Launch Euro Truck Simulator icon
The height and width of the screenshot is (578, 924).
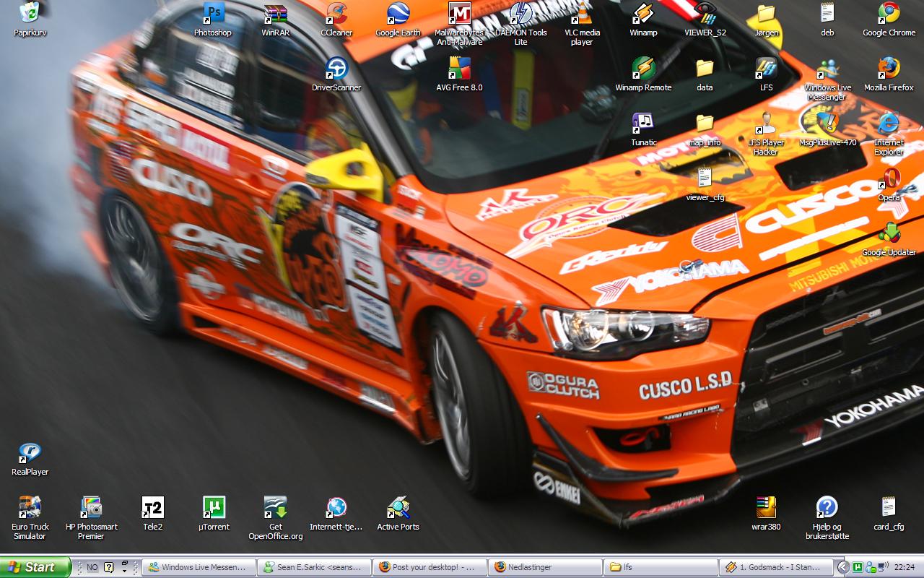(30, 518)
